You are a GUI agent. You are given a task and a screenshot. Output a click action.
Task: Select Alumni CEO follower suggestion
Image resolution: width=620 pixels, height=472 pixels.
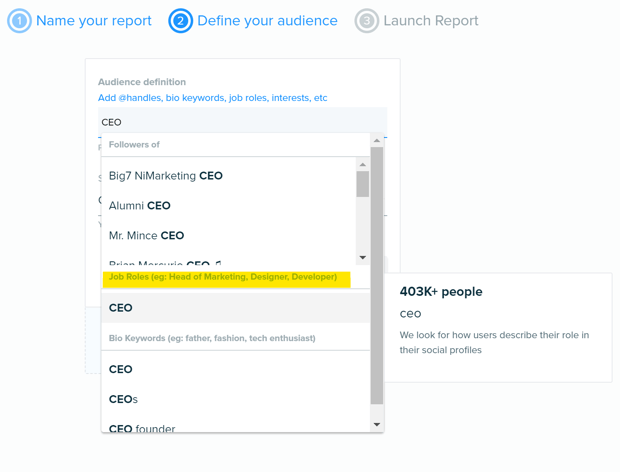[x=229, y=206]
